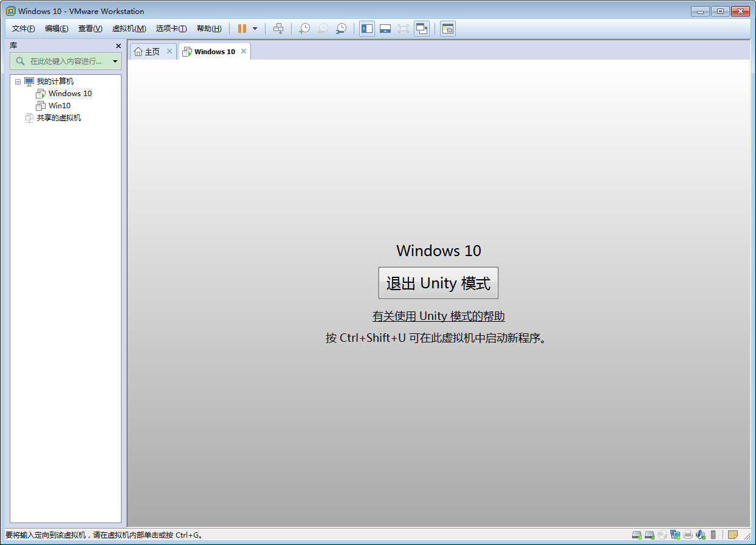
Task: Open the snapshot manager
Action: (341, 28)
